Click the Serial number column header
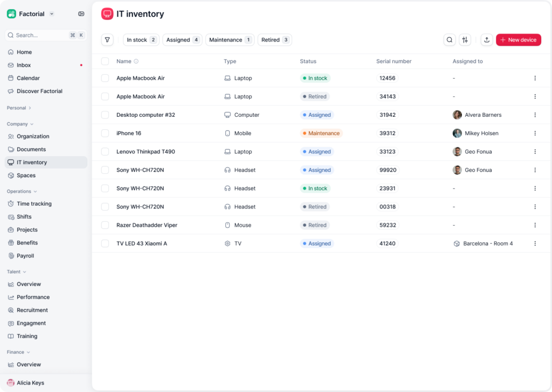 pos(394,61)
